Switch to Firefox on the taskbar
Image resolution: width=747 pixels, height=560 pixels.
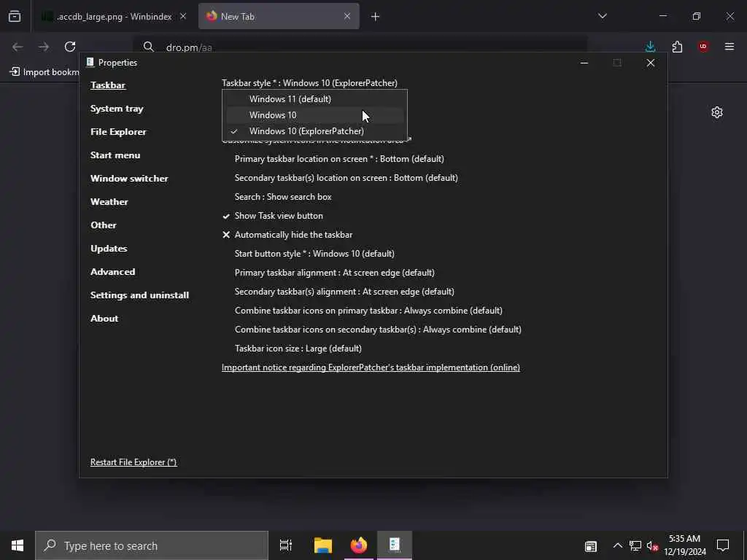(359, 545)
